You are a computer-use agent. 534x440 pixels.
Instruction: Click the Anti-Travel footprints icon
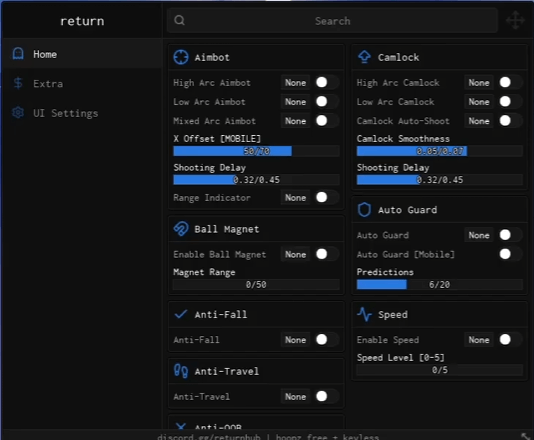(x=181, y=371)
